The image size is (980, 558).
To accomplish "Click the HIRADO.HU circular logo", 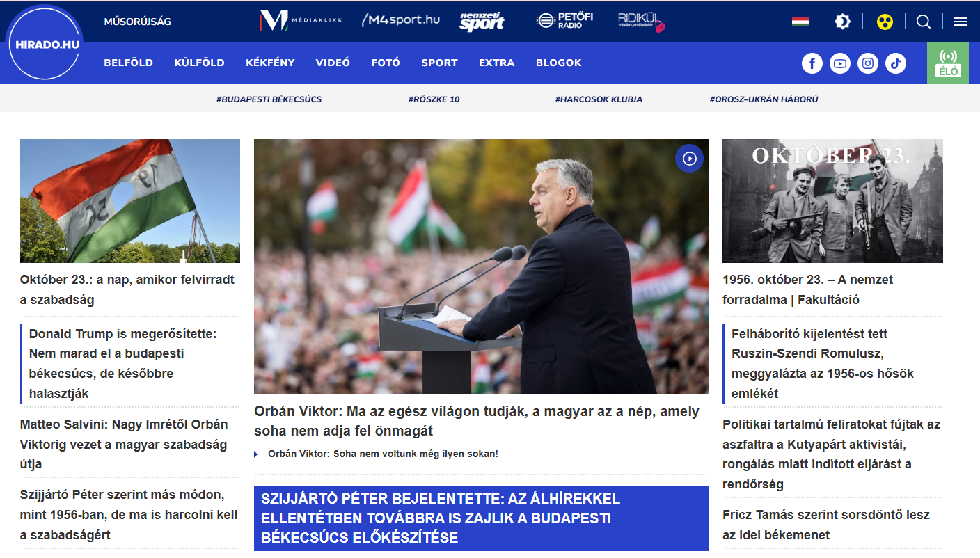I will 44,45.
